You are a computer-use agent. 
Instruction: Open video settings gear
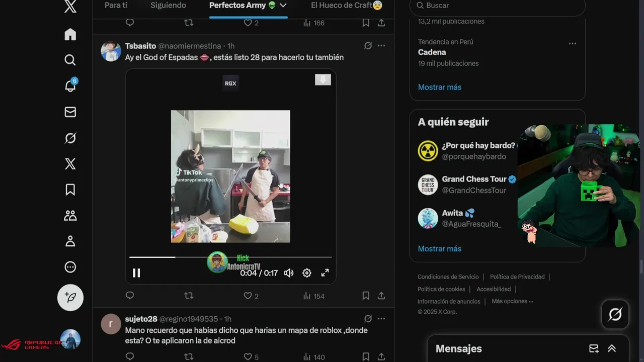[307, 273]
